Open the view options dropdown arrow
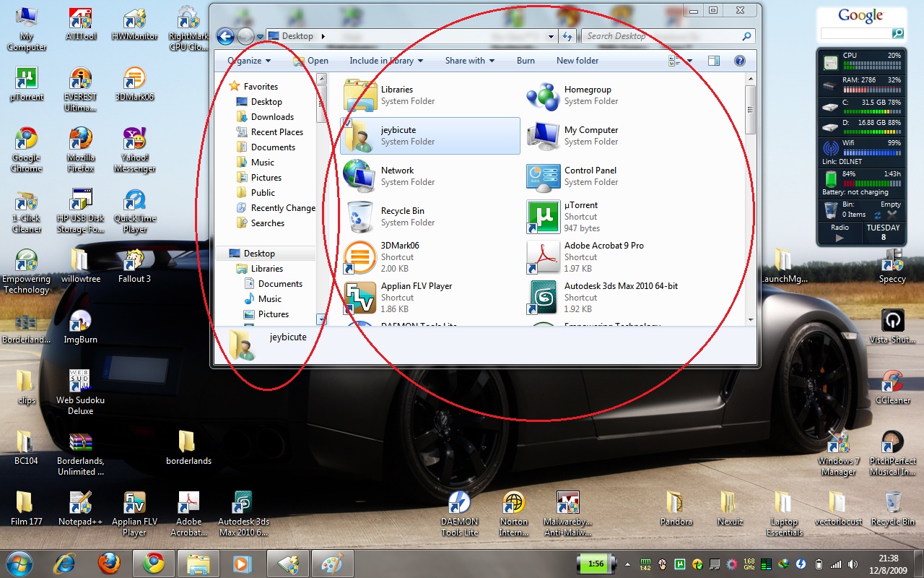Viewport: 924px width, 578px height. [x=690, y=61]
